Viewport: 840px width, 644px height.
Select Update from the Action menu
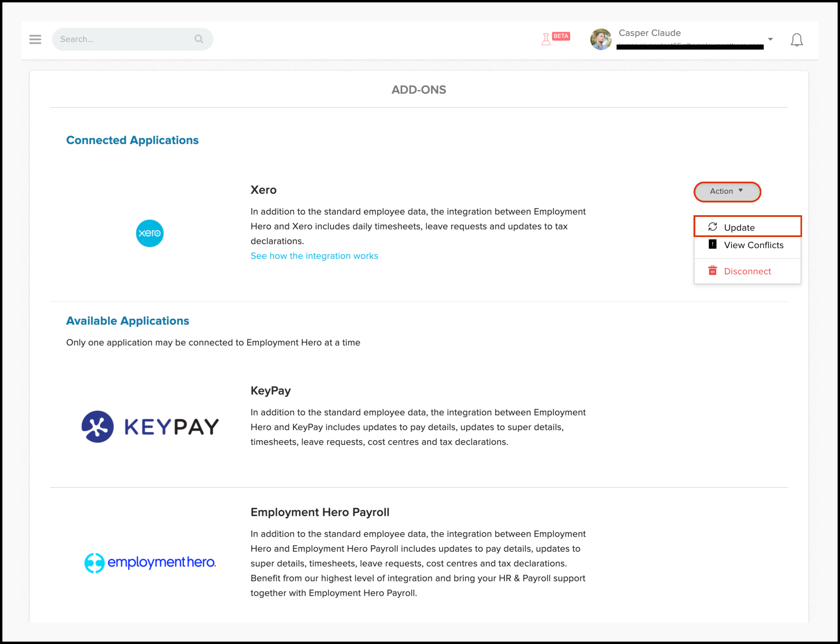(x=739, y=227)
